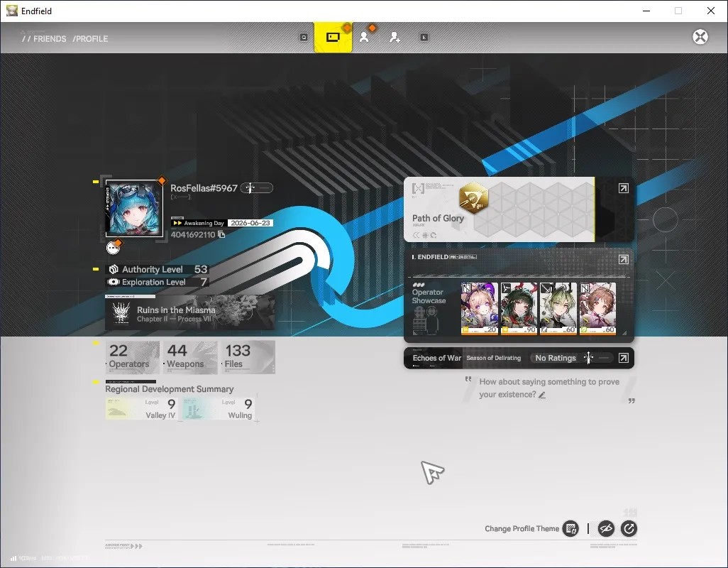Switch to the friends list tab icon
This screenshot has height=568, width=728.
[365, 37]
